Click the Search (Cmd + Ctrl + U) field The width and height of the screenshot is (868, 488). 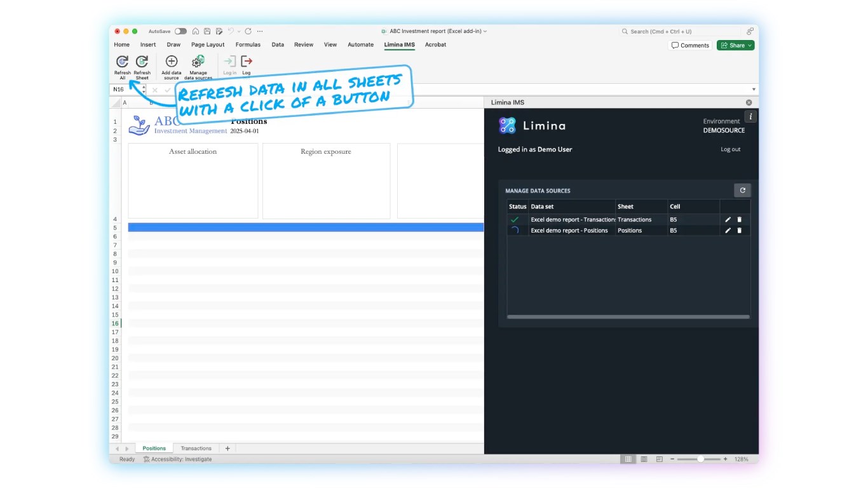pos(681,31)
